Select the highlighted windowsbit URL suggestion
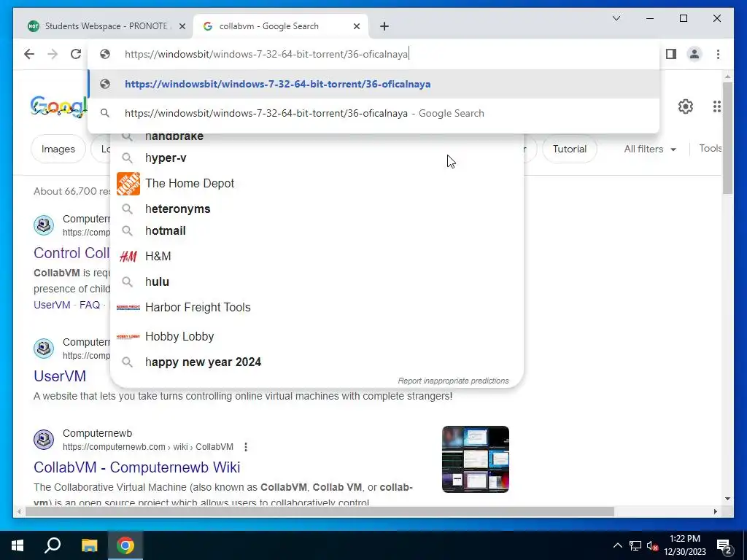Image resolution: width=747 pixels, height=560 pixels. click(x=373, y=85)
